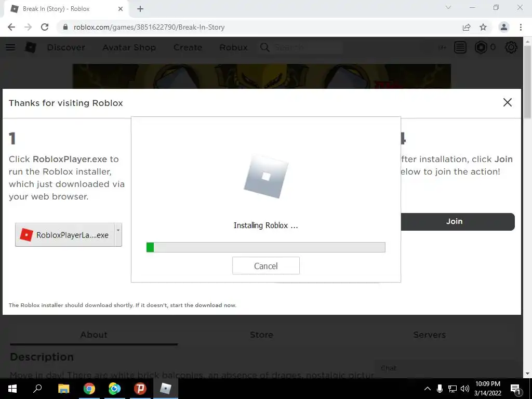The width and height of the screenshot is (532, 399).
Task: Click the browser back arrow
Action: [x=11, y=27]
